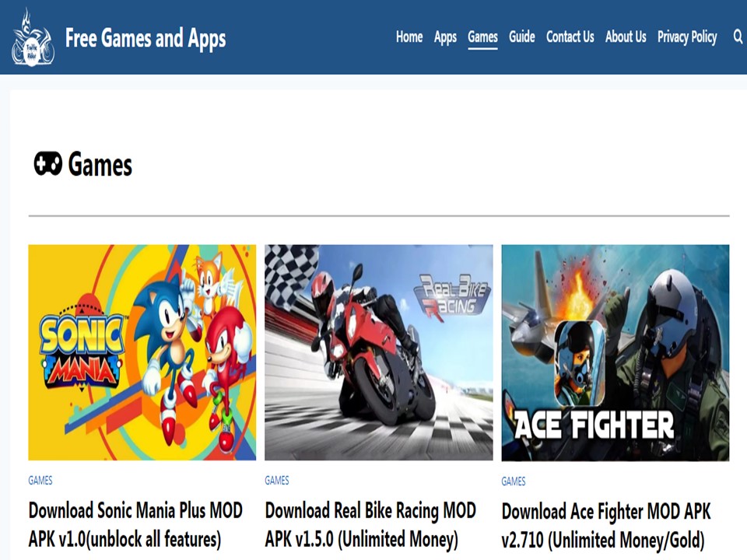Open the Home menu item

coord(409,37)
